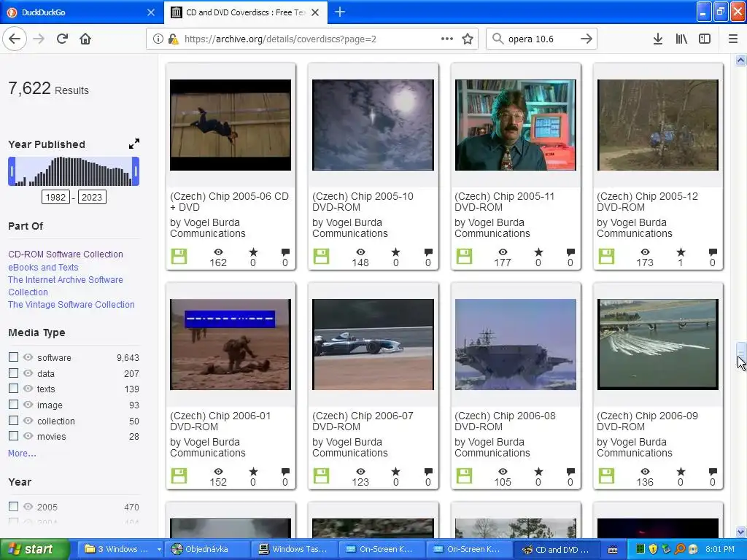Open The Internet Archive Software Collection link

[x=65, y=286]
